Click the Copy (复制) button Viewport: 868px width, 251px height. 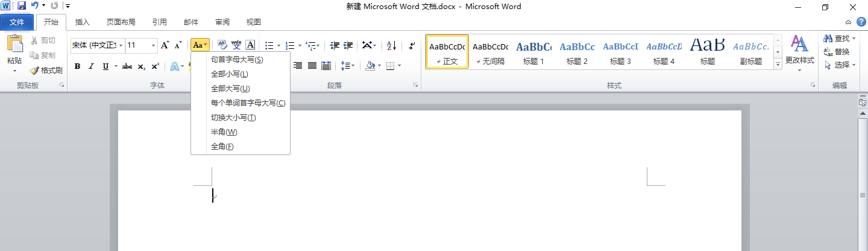pyautogui.click(x=43, y=55)
